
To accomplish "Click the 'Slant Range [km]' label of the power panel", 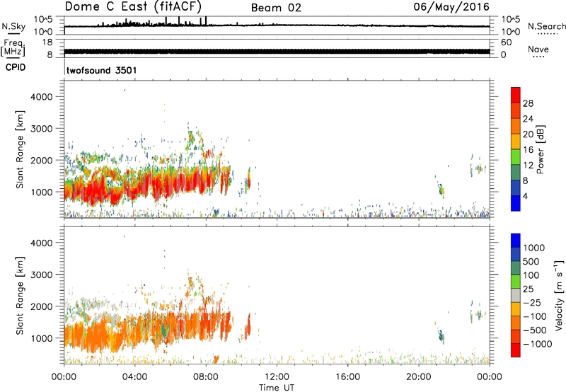I will [20, 149].
